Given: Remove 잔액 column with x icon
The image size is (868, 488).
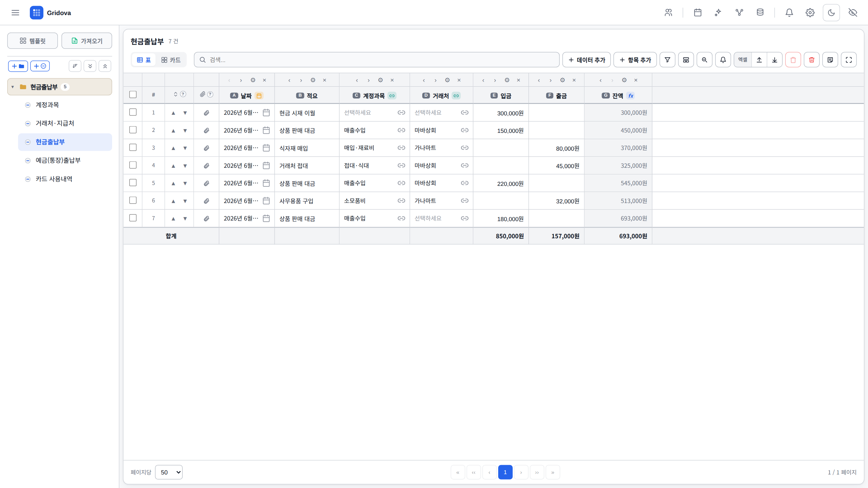Looking at the screenshot, I should coord(636,80).
